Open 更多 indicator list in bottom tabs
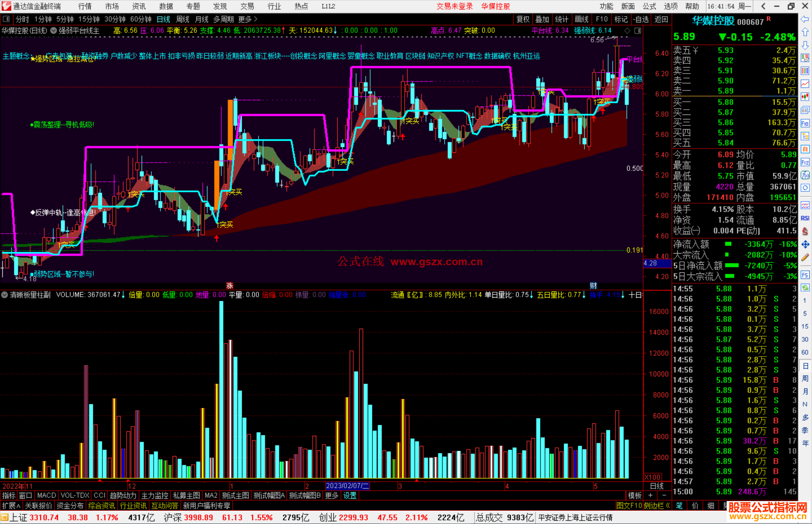Image resolution: width=812 pixels, height=524 pixels. 332,495
